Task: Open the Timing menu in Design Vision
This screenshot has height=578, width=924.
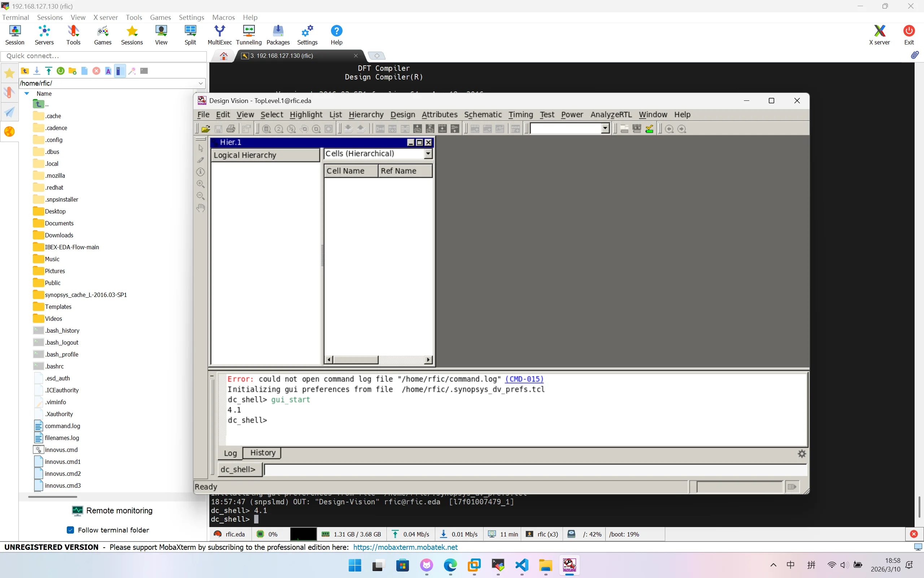Action: click(520, 115)
